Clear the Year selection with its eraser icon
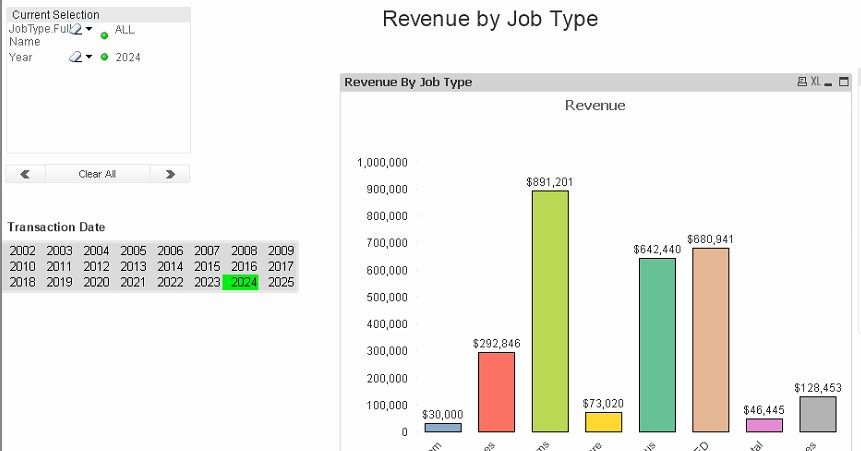861x451 pixels. 76,57
